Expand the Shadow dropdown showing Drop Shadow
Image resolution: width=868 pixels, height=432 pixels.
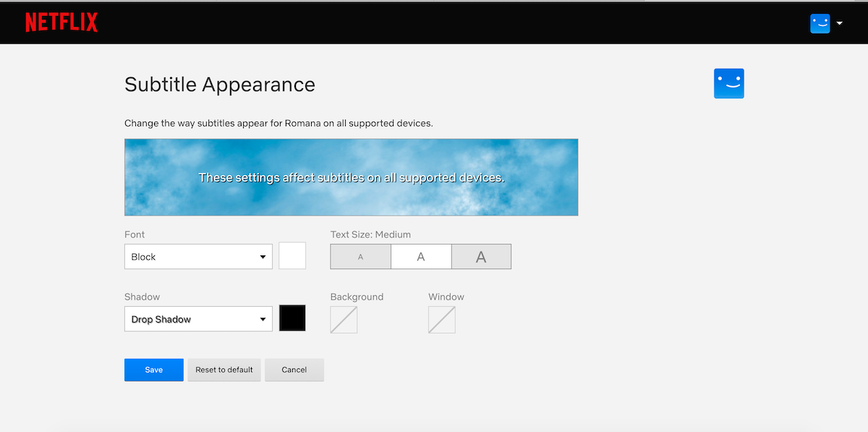pyautogui.click(x=198, y=319)
